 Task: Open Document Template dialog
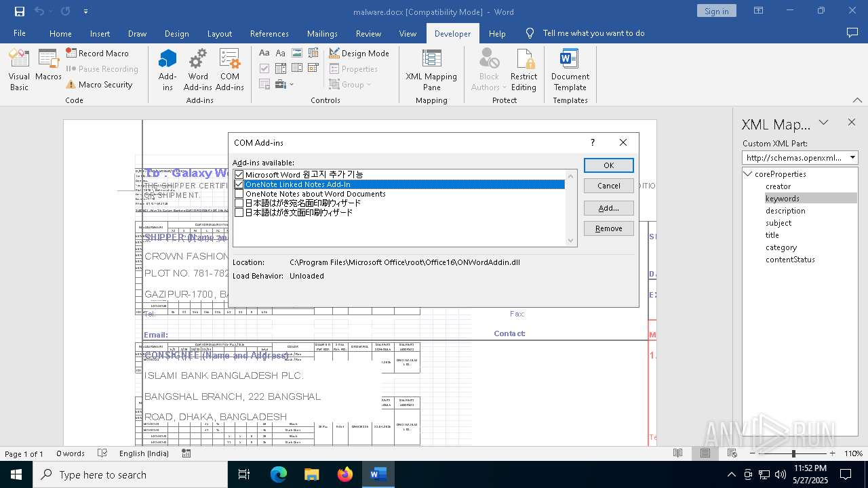tap(570, 70)
